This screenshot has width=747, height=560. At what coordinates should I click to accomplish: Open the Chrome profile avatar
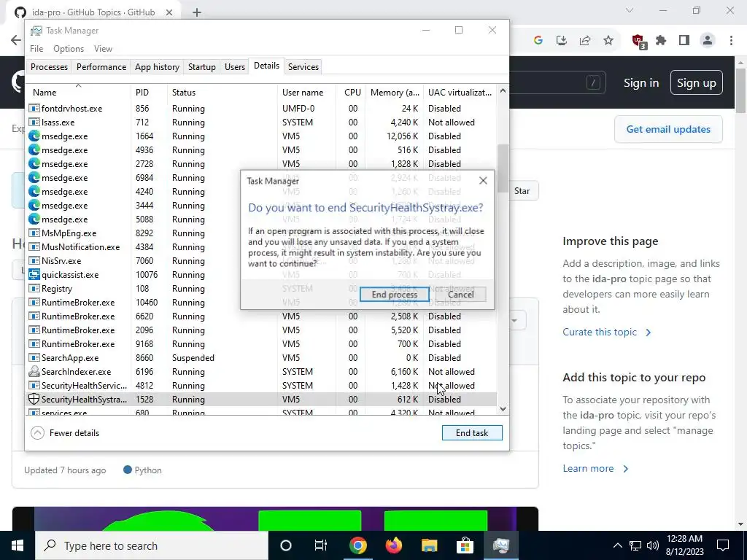point(708,41)
